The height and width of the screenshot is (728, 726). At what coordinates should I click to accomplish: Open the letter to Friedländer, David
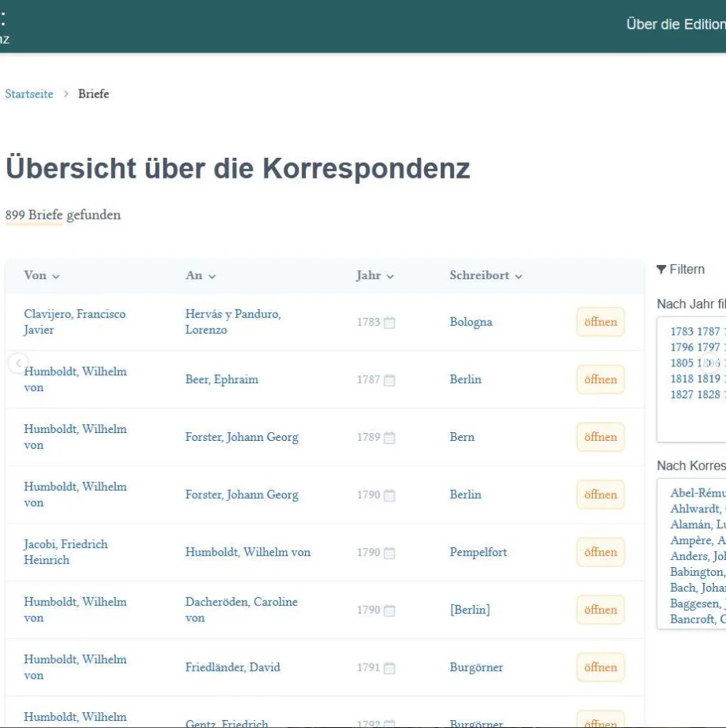600,668
